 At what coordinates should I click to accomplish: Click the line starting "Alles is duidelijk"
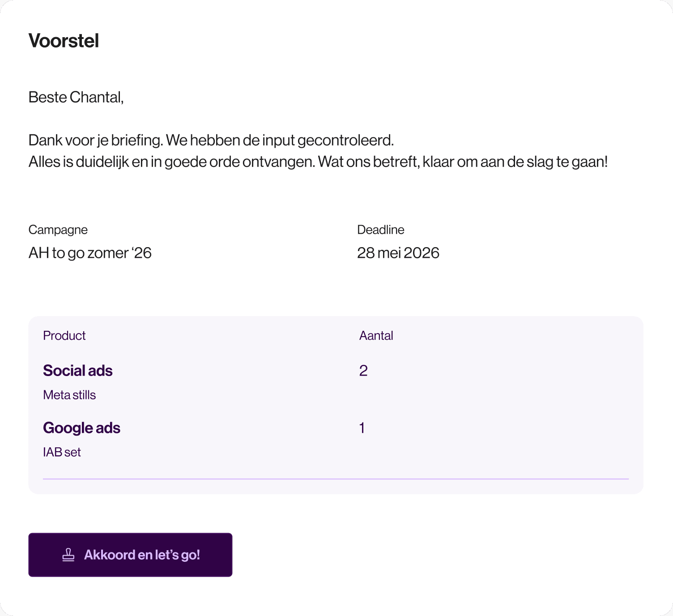click(318, 162)
